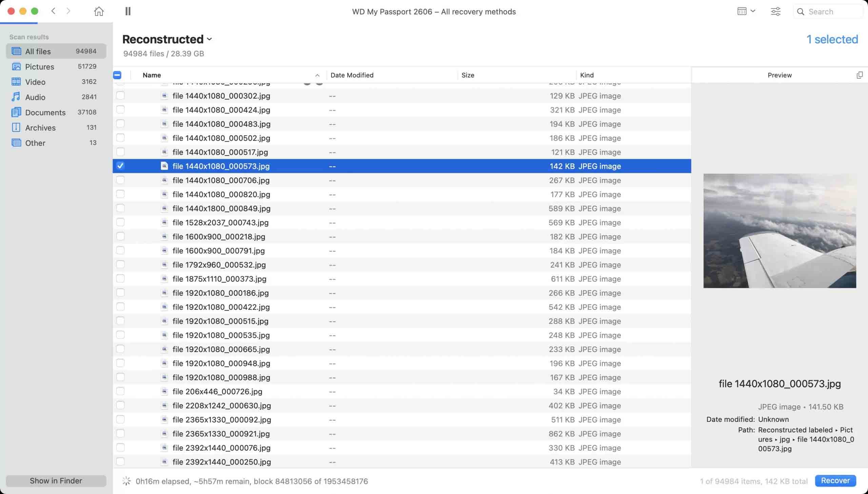Click the scanning spinner in status bar
868x494 pixels.
click(x=126, y=481)
